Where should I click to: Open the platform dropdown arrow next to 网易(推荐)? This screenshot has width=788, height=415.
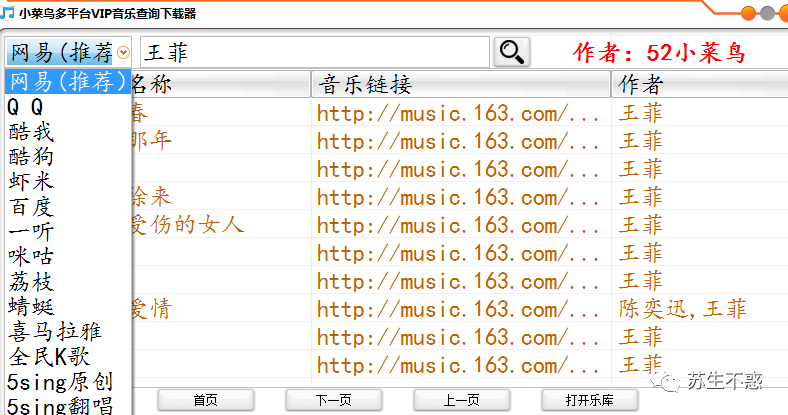[x=123, y=52]
